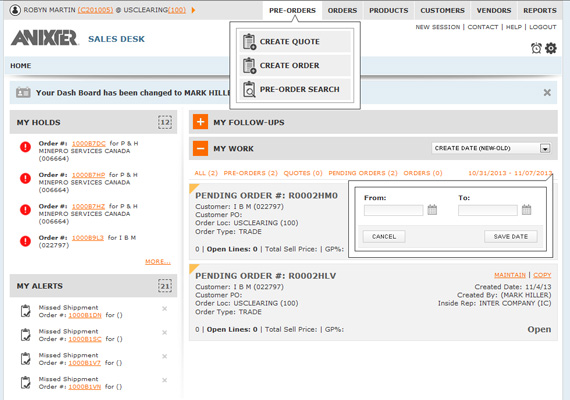The width and height of the screenshot is (570, 400).
Task: Open the Contact link
Action: [x=483, y=27]
